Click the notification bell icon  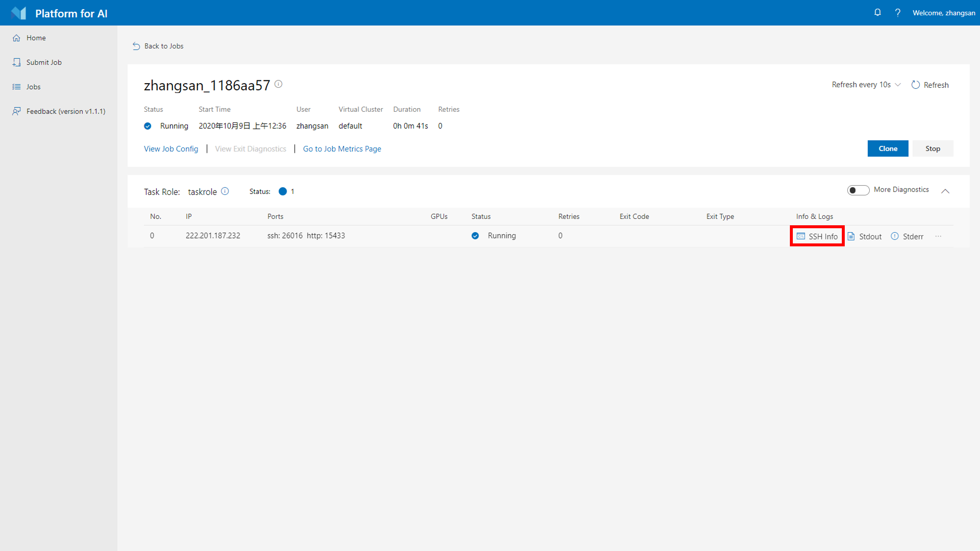coord(877,13)
